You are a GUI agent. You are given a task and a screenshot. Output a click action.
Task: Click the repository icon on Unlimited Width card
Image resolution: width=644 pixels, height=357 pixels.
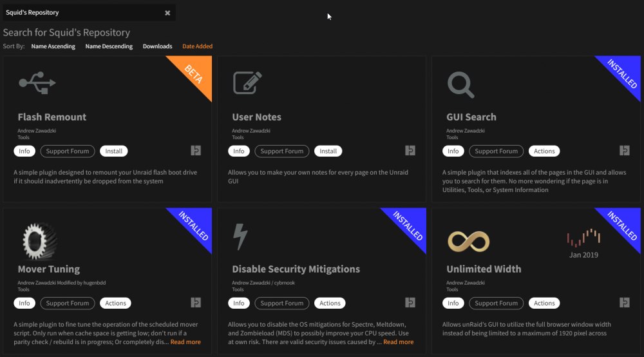(x=625, y=303)
